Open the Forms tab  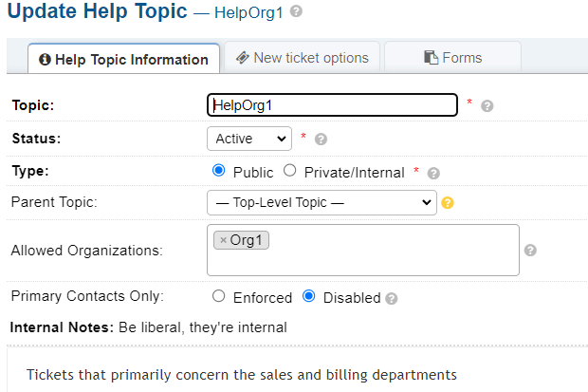pyautogui.click(x=453, y=58)
